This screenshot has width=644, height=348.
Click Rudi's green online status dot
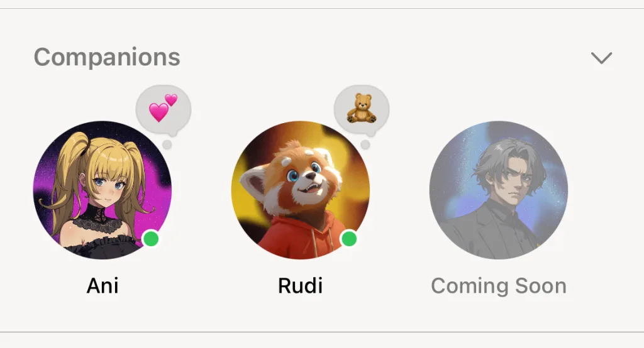(x=349, y=239)
